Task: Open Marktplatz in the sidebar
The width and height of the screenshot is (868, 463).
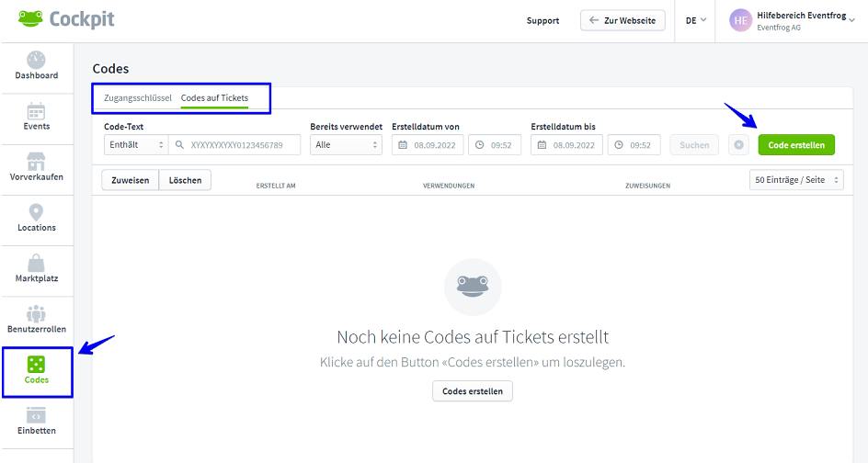Action: point(36,268)
